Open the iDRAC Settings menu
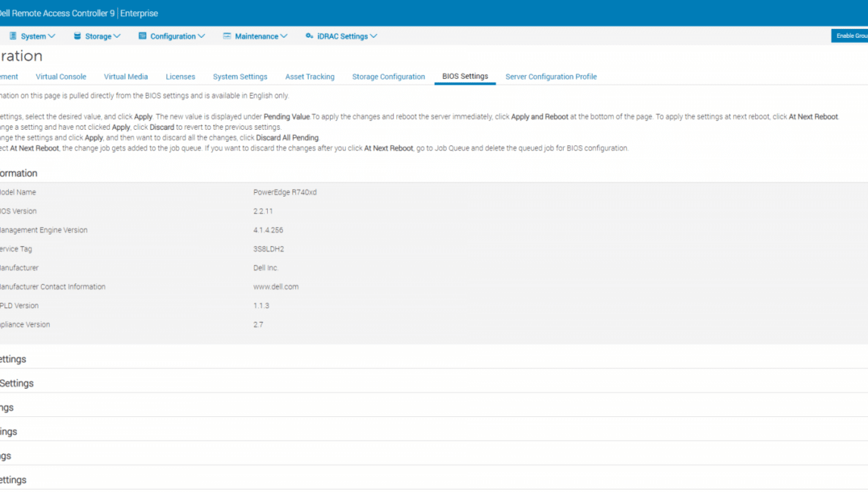 point(341,36)
